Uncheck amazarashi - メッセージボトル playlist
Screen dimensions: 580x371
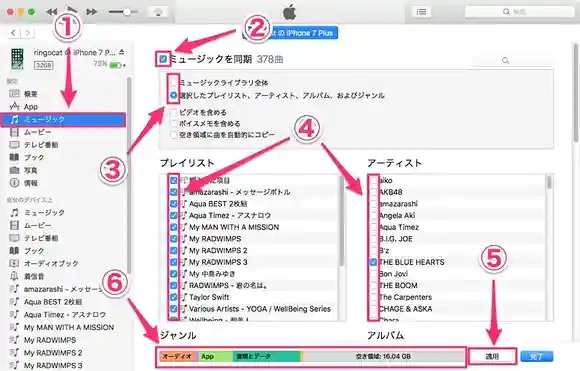(173, 192)
